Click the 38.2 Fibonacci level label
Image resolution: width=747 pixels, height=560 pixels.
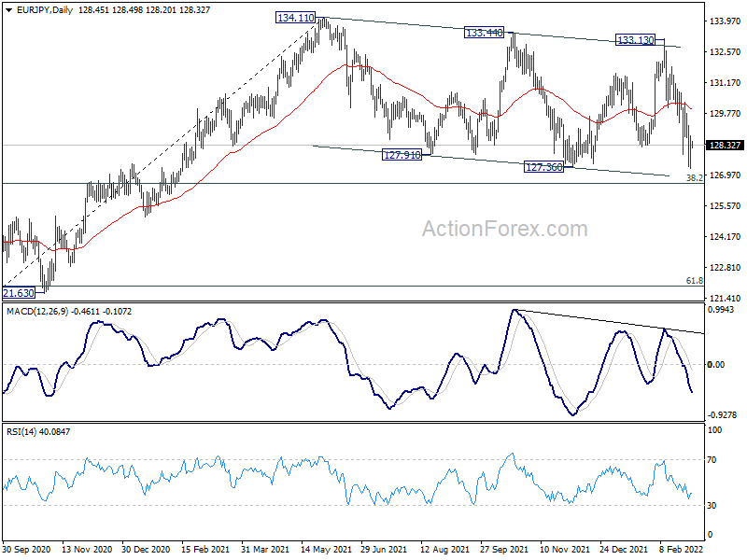coord(694,177)
